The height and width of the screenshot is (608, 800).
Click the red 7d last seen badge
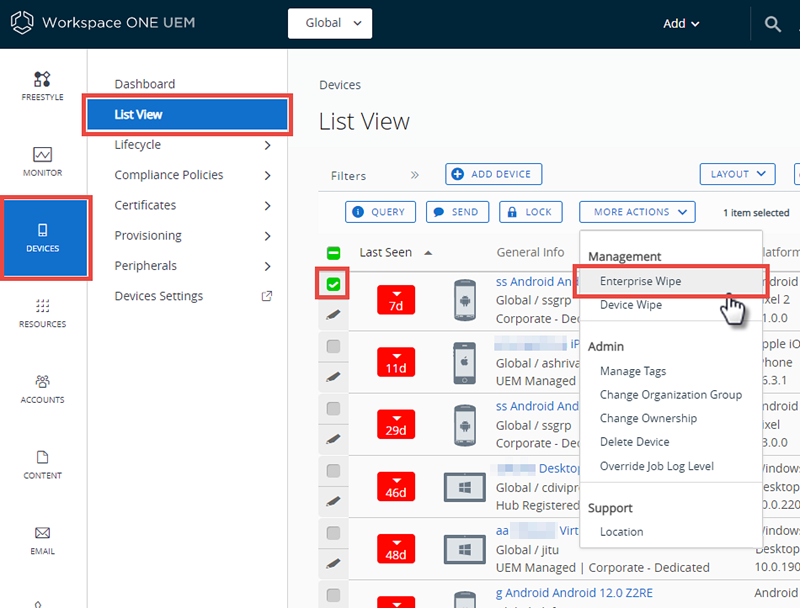(x=396, y=300)
